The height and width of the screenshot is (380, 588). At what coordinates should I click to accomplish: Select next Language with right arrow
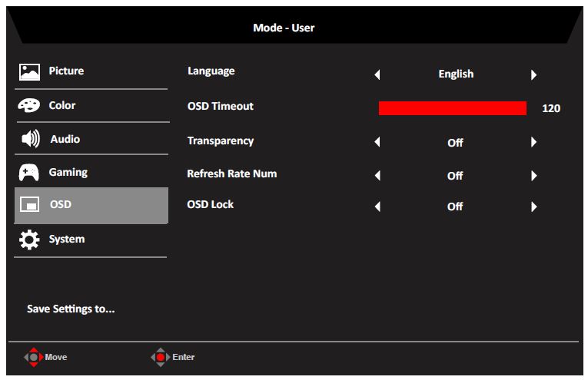(x=533, y=75)
